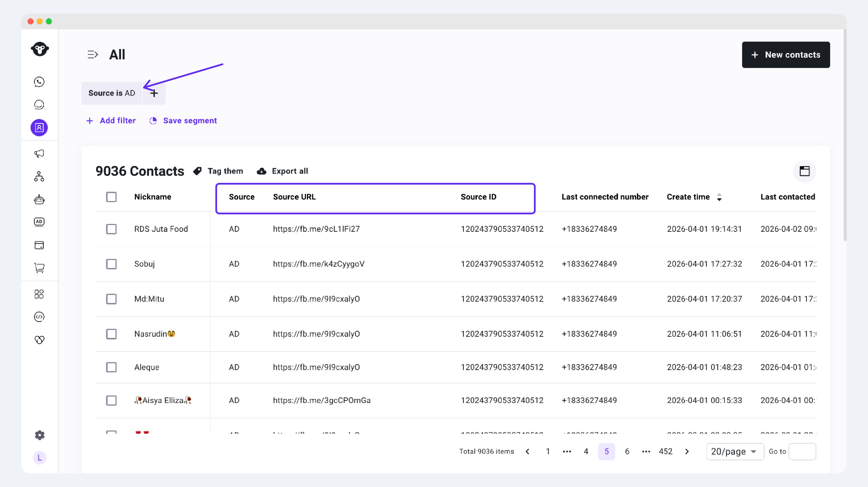The height and width of the screenshot is (487, 868).
Task: Click Add filter link
Action: (x=111, y=121)
